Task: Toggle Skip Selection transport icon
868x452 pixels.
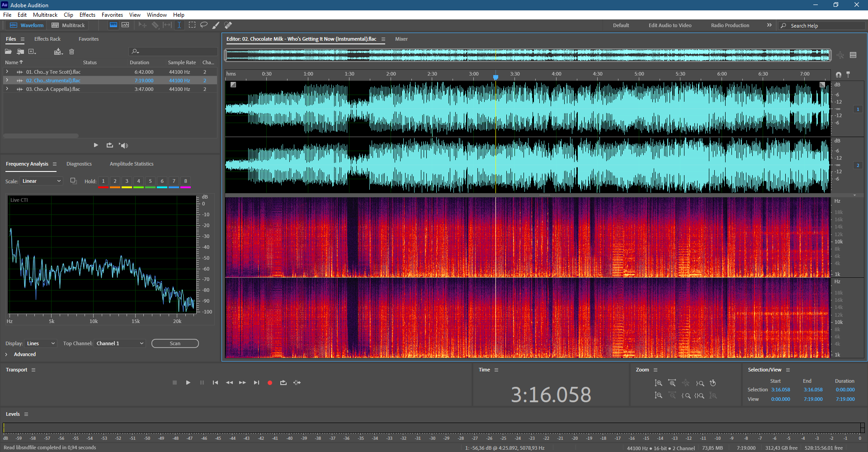Action: coord(297,383)
